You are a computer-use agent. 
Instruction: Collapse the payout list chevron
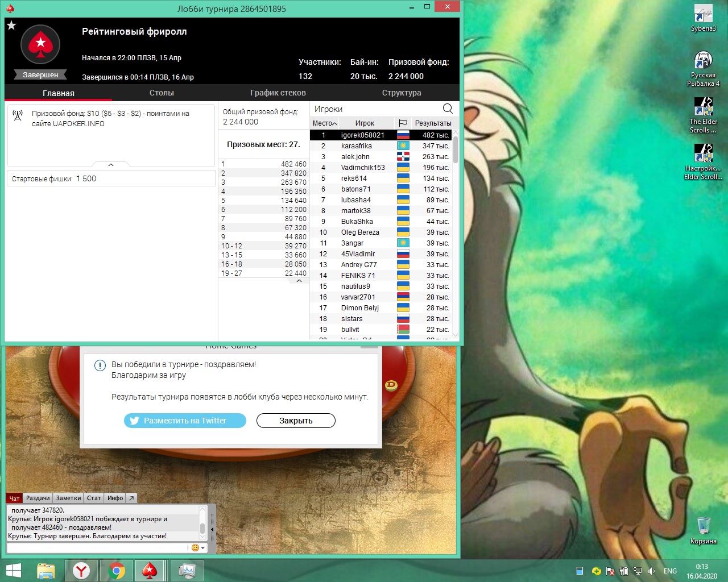click(x=299, y=281)
